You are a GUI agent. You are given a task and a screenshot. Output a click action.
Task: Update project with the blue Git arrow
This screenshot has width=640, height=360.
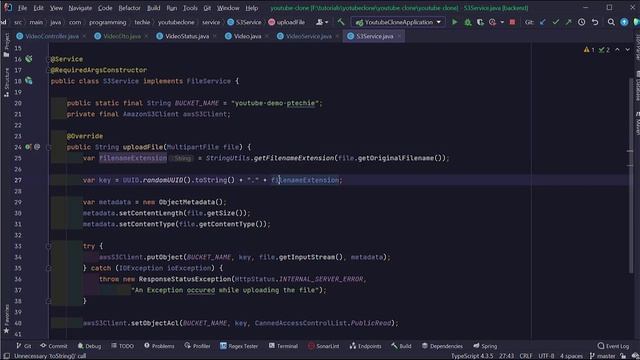coord(542,22)
